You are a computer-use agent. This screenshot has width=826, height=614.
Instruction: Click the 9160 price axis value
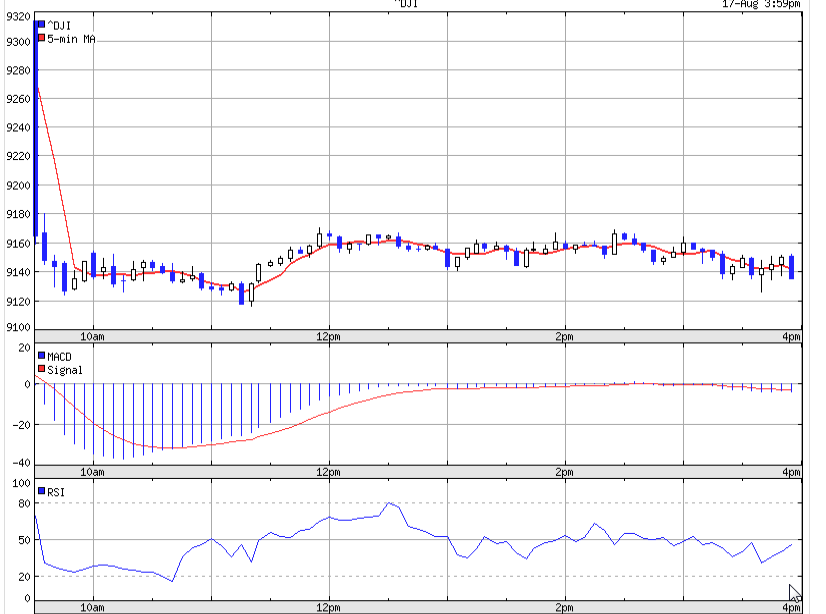(18, 243)
